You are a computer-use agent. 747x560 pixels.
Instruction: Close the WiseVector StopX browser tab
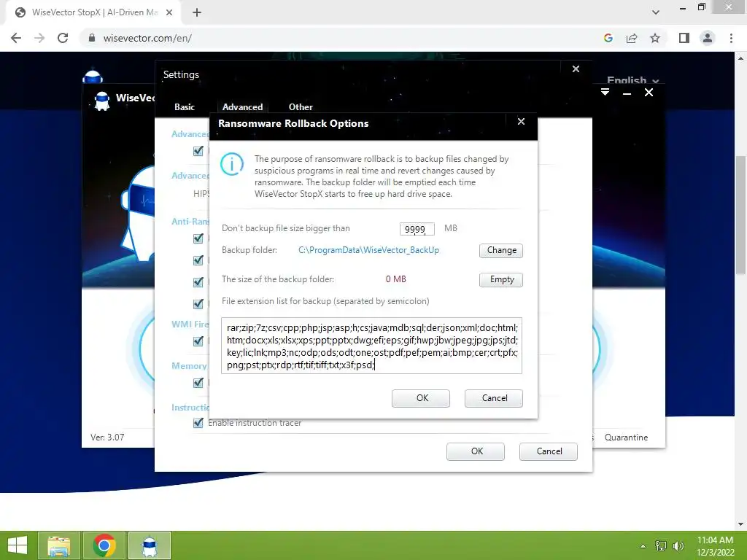coord(169,12)
